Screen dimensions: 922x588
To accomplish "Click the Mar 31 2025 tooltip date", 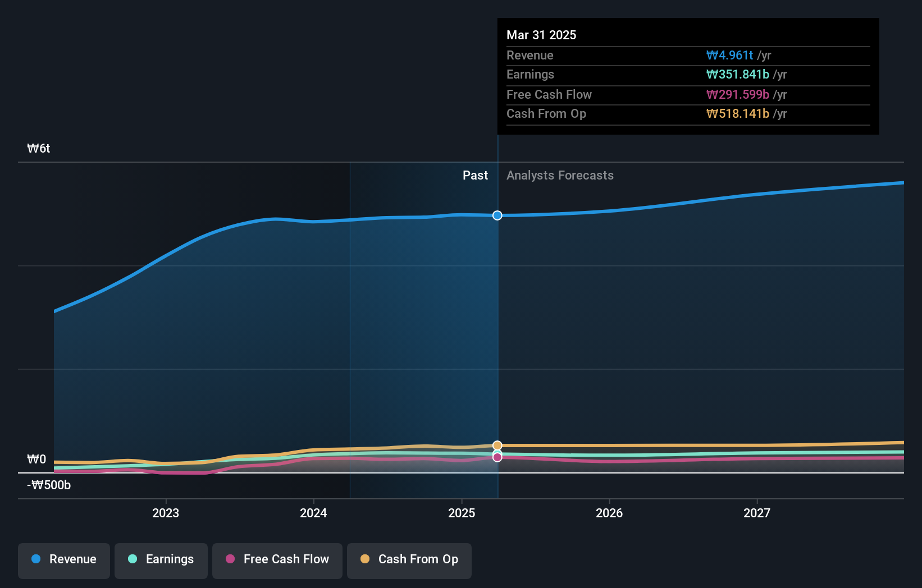I will (x=541, y=35).
